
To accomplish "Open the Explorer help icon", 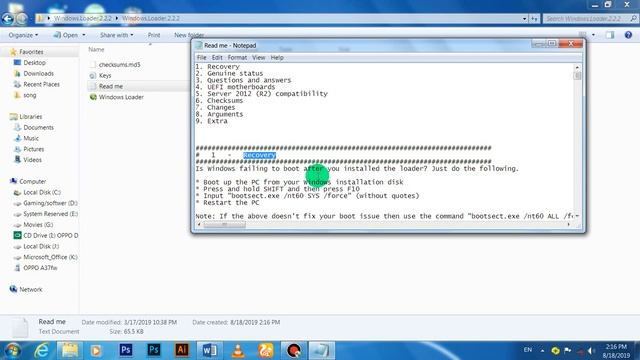I will [x=628, y=35].
